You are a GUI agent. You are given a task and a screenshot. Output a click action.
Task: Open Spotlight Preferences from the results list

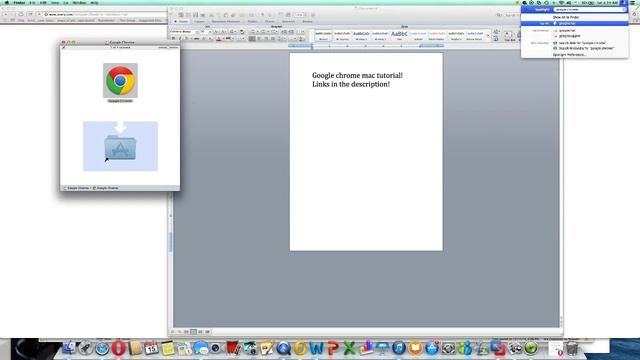click(x=569, y=55)
